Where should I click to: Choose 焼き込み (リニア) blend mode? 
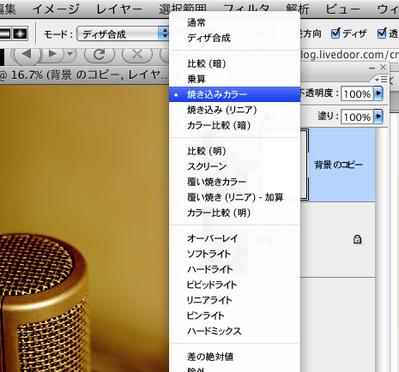pos(235,110)
